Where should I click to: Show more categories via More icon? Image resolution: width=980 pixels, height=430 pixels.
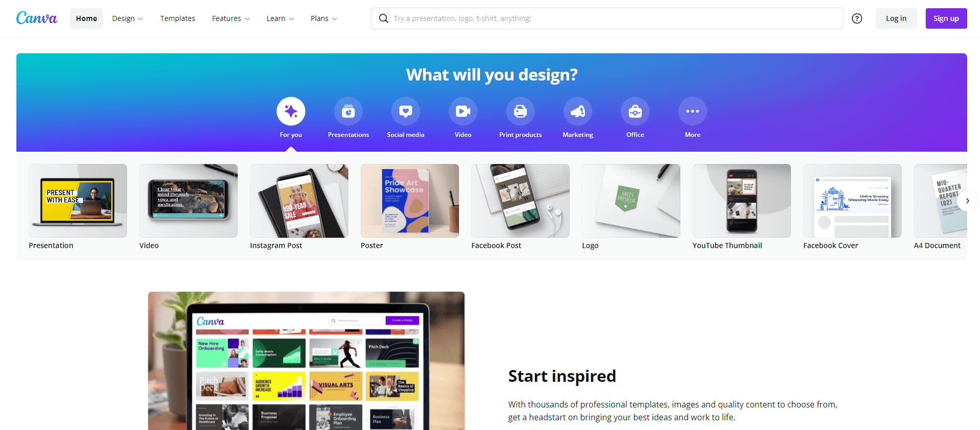click(693, 111)
